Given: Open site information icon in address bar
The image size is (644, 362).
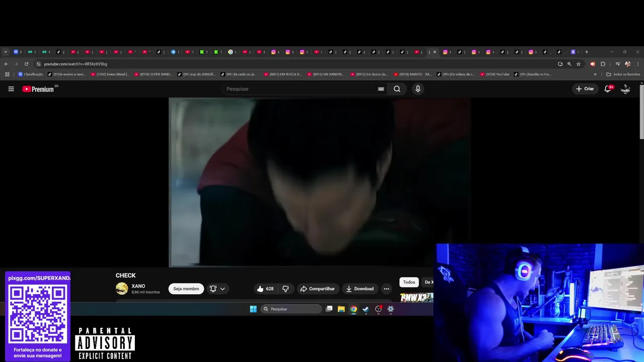Looking at the screenshot, I should (38, 64).
